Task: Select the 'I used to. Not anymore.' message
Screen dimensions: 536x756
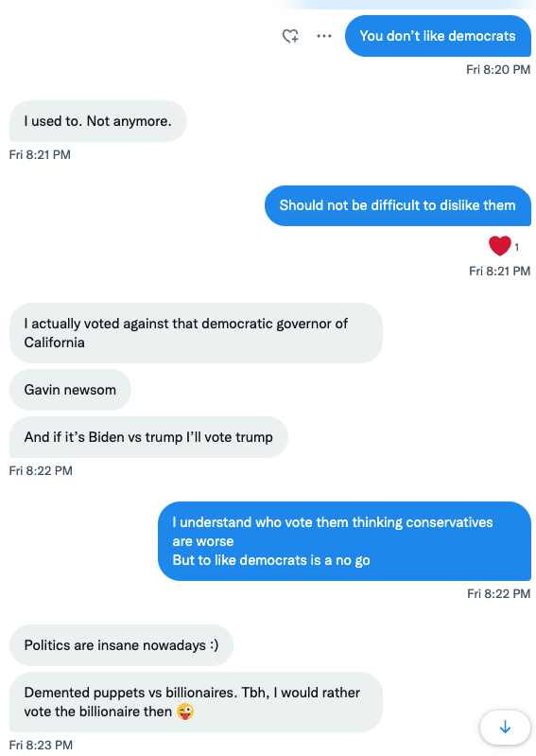Action: [98, 121]
